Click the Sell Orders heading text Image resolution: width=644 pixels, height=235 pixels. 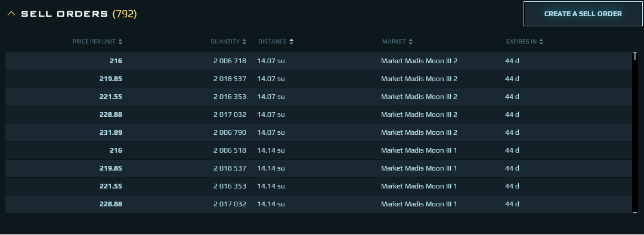click(x=64, y=14)
